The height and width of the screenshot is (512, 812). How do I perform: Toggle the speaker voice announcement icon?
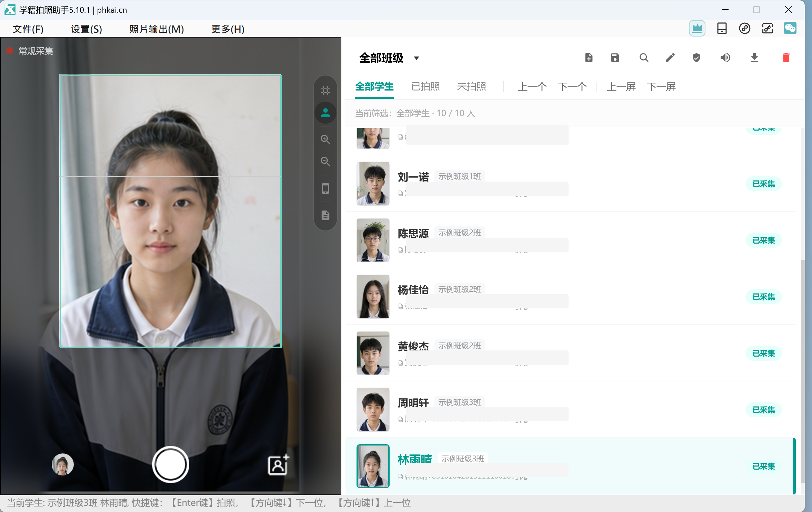[725, 58]
